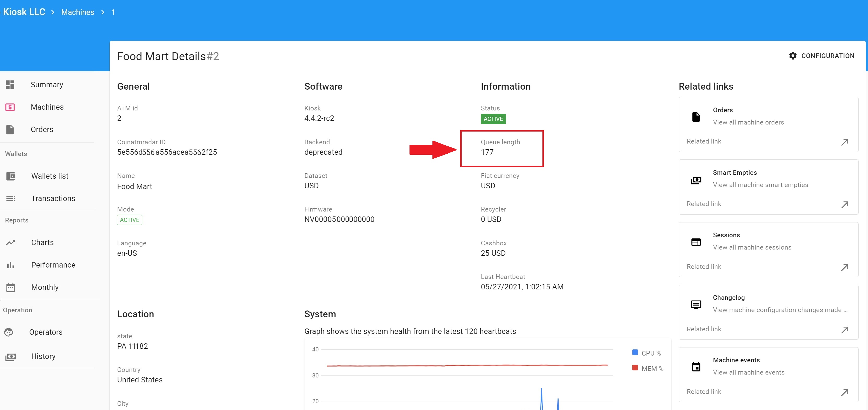Click the Machine events calendar icon
The height and width of the screenshot is (410, 868).
point(696,366)
